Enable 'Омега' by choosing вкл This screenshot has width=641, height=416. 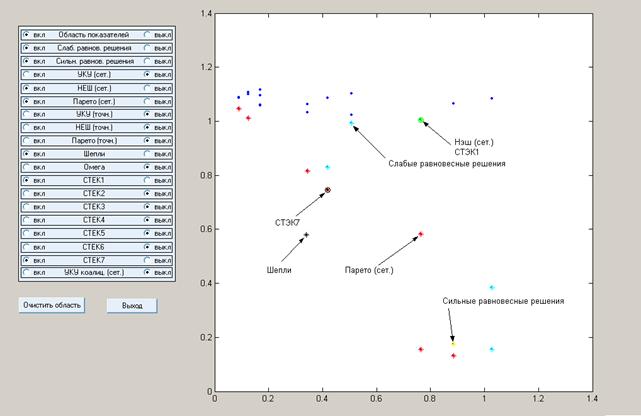coord(25,167)
